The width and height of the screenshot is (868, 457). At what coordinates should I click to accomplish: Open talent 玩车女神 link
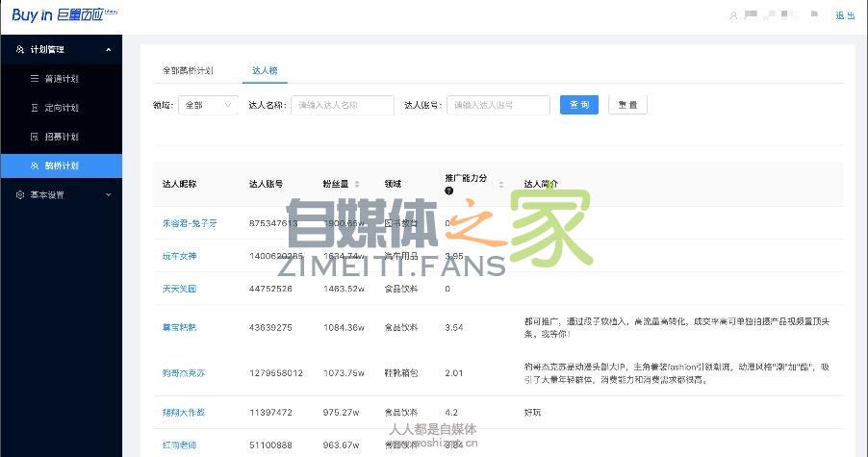point(179,256)
